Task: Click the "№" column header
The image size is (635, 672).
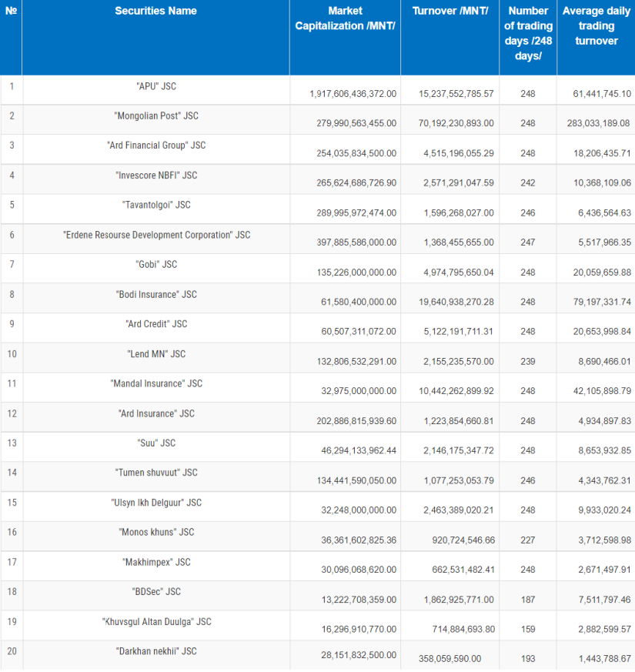Action: point(11,11)
